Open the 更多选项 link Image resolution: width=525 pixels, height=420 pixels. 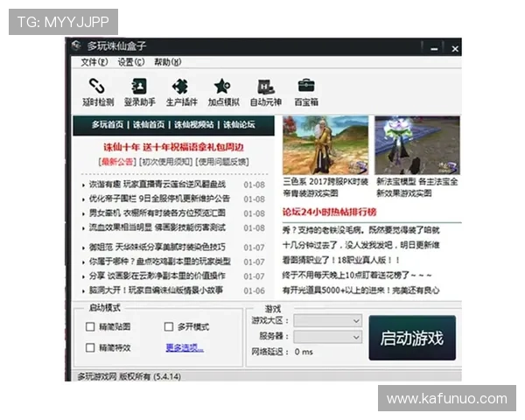pyautogui.click(x=185, y=348)
